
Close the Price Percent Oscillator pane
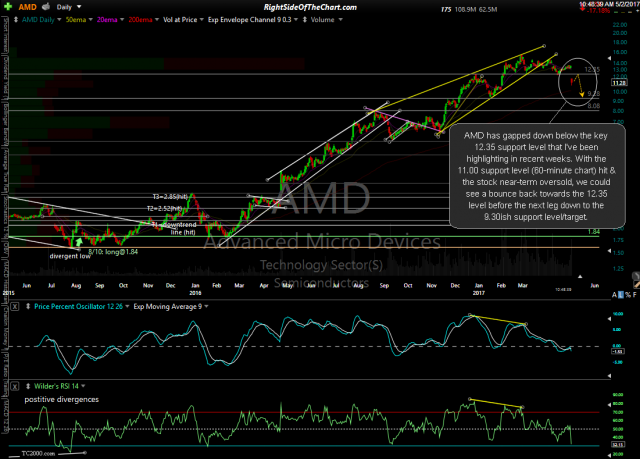[15, 306]
